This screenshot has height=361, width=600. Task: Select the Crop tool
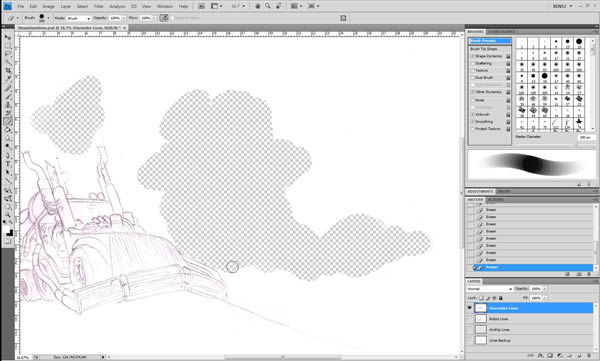8,71
